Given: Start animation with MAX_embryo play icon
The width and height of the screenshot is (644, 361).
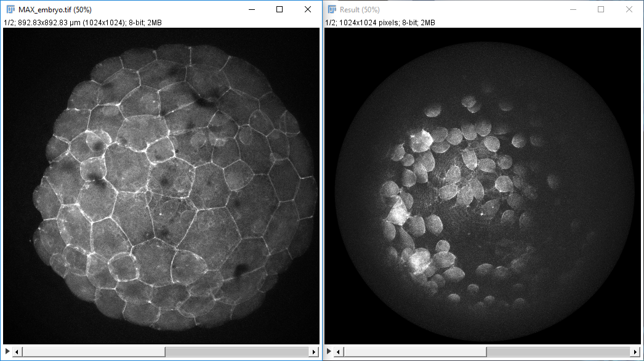Looking at the screenshot, I should 7,352.
